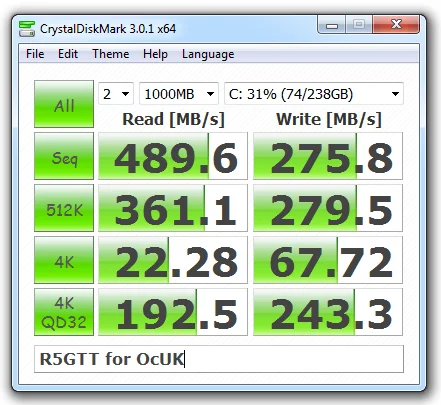Start the Seq benchmark test
This screenshot has width=441, height=405.
point(64,156)
